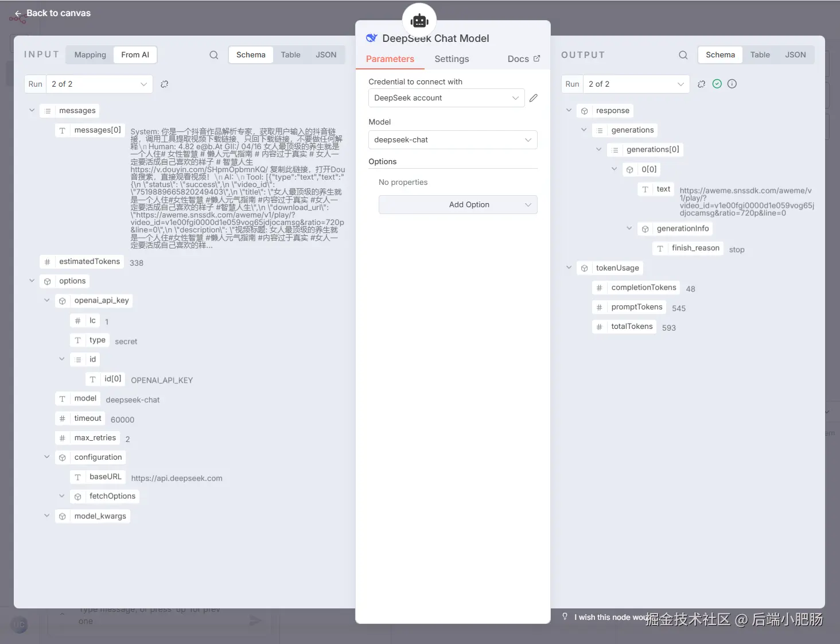Switch output view to JSON
840x644 pixels.
tap(795, 55)
